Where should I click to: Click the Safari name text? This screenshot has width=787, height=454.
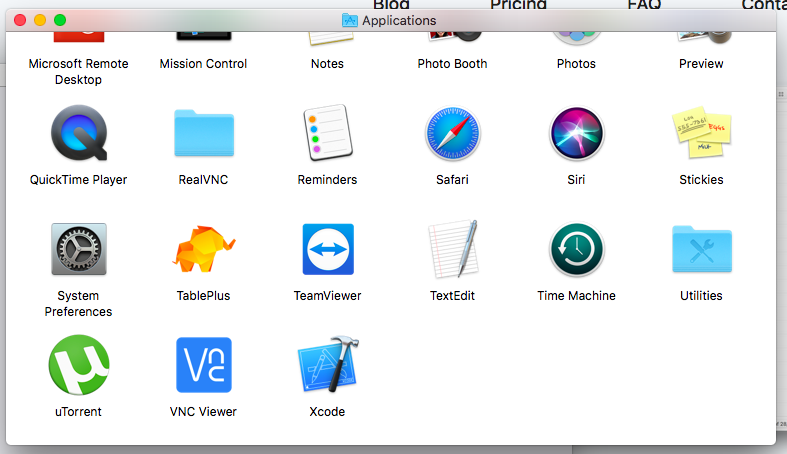452,180
